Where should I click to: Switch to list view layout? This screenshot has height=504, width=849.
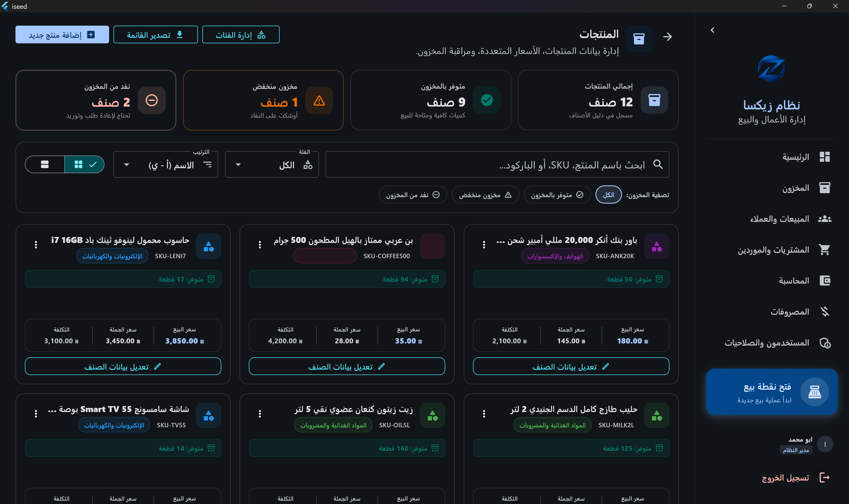click(x=45, y=164)
